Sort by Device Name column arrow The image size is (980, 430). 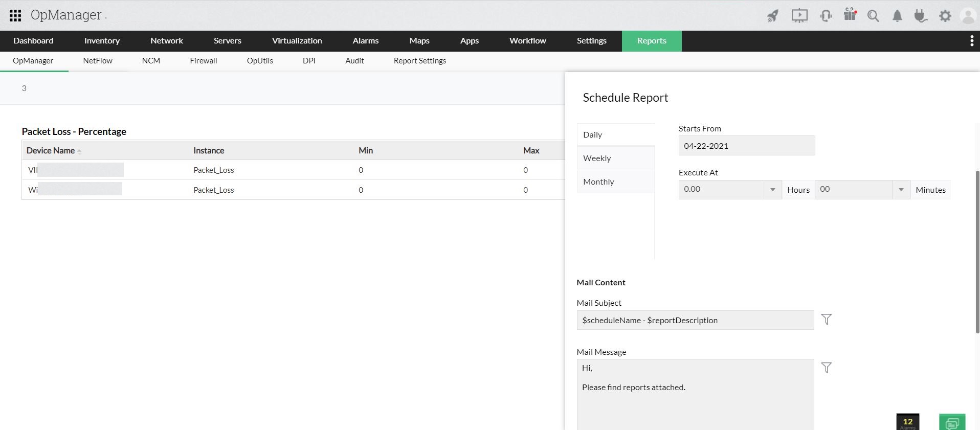pos(79,151)
